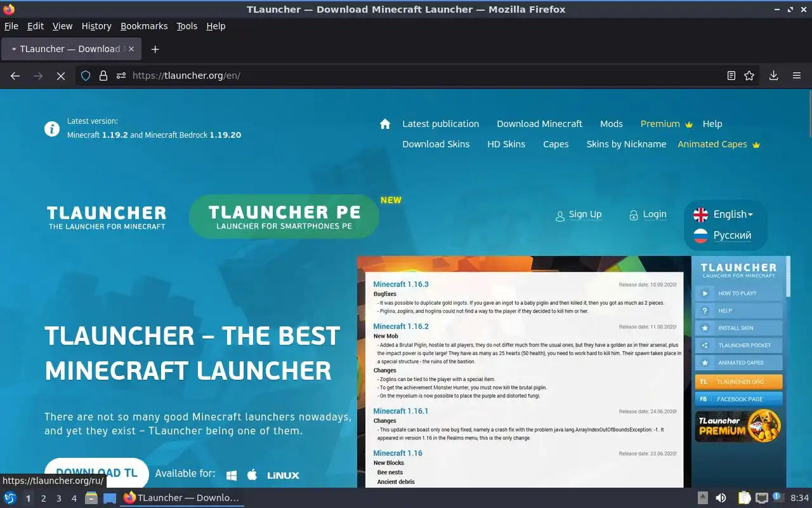Click the TLauncher site logo
This screenshot has width=812, height=508.
[x=107, y=217]
